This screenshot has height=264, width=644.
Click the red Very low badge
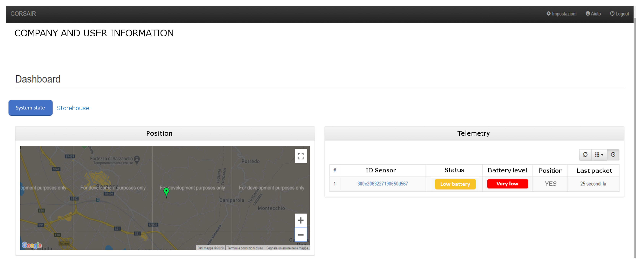[x=507, y=184]
